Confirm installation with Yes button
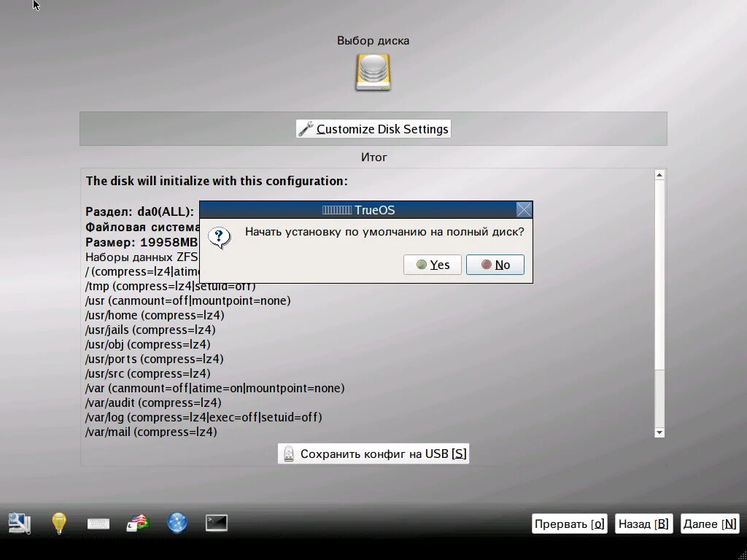747x560 pixels. [432, 265]
